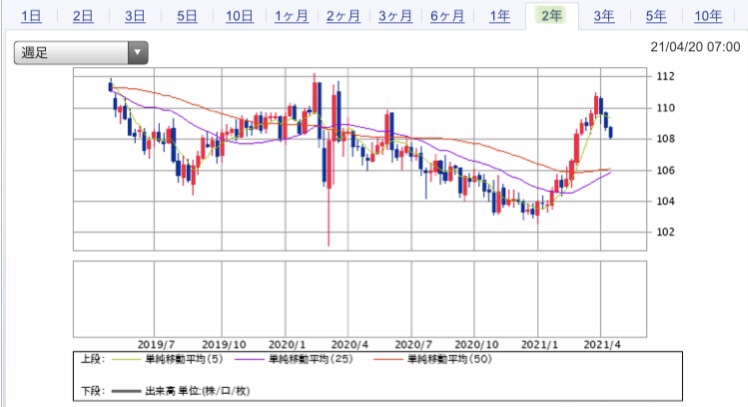Click the 2020/7 date axis label
748x407 pixels.
pos(413,344)
